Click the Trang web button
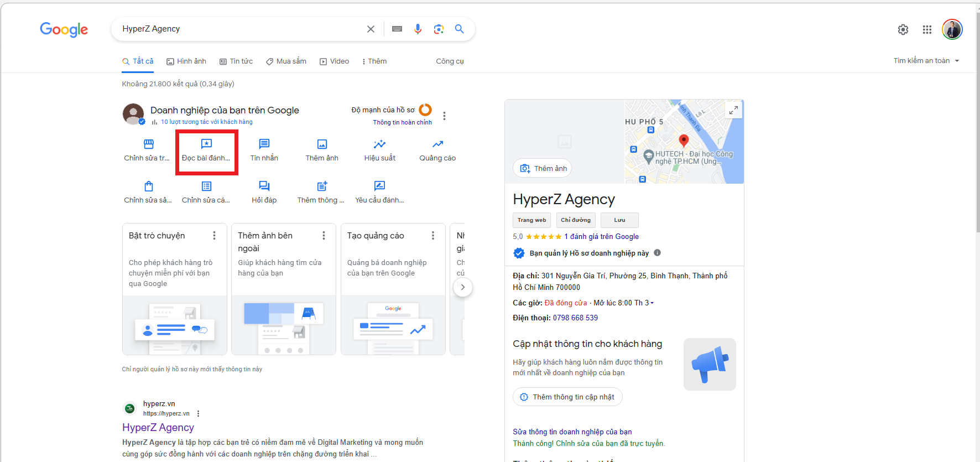 (531, 220)
